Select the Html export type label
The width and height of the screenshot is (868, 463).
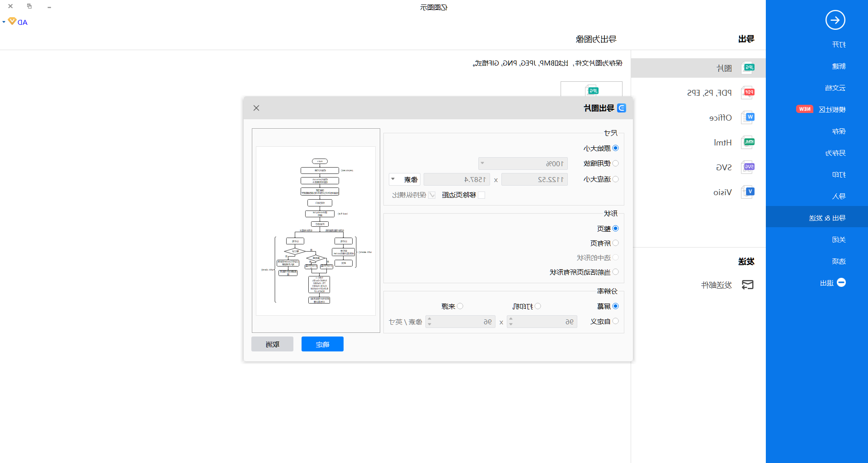coord(723,142)
